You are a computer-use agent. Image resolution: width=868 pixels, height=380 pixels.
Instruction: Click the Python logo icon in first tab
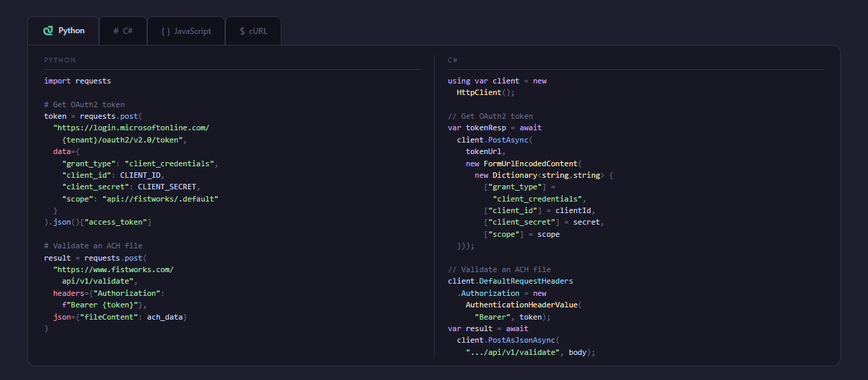[x=47, y=31]
